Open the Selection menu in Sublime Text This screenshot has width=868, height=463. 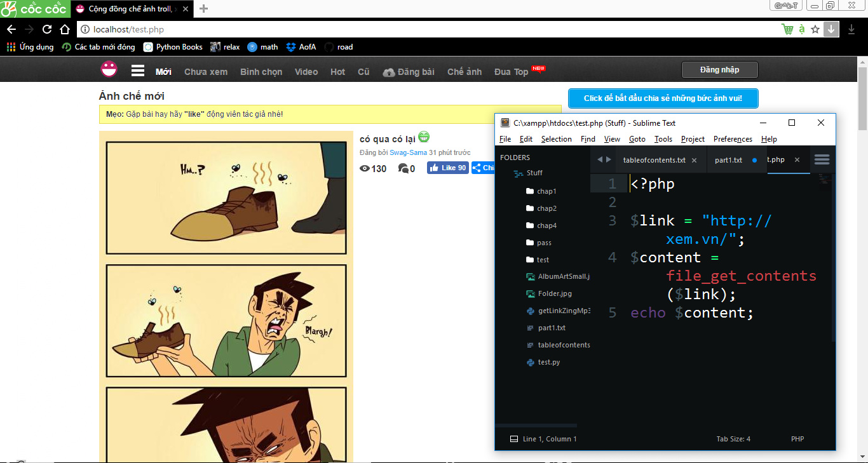tap(557, 139)
